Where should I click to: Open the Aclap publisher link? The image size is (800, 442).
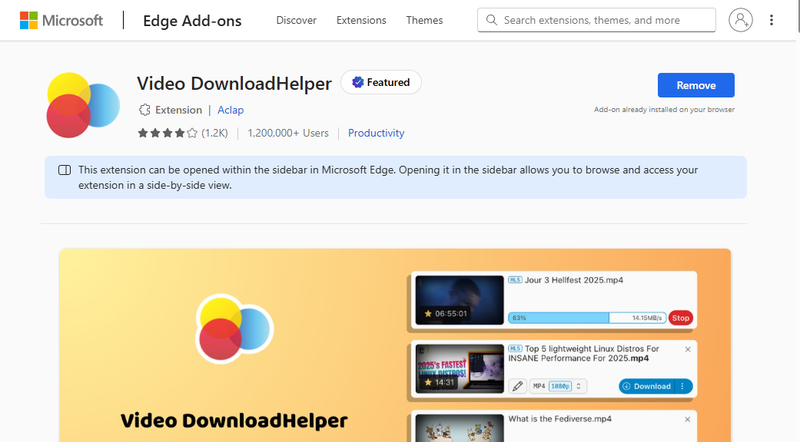pos(230,110)
